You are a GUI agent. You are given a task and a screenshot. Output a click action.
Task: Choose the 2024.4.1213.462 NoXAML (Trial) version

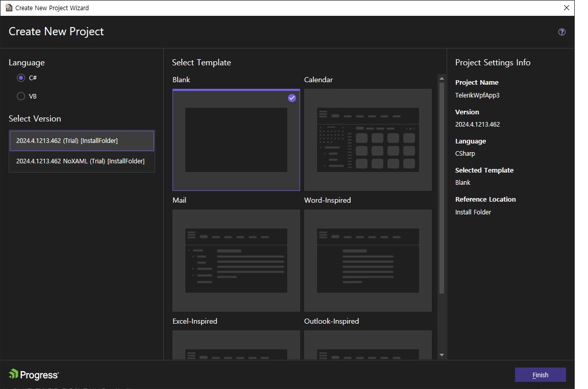point(82,161)
